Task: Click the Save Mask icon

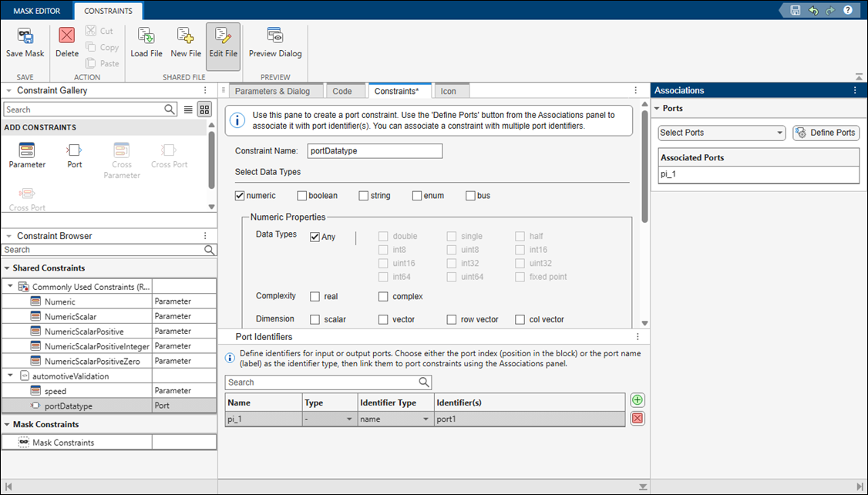Action: coord(25,42)
